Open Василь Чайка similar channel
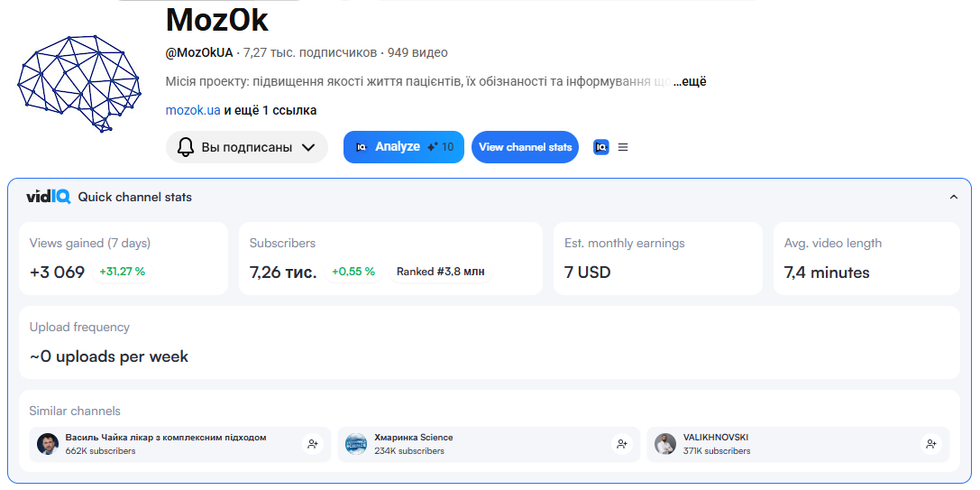Screen dimensions: 980x490 click(x=180, y=444)
